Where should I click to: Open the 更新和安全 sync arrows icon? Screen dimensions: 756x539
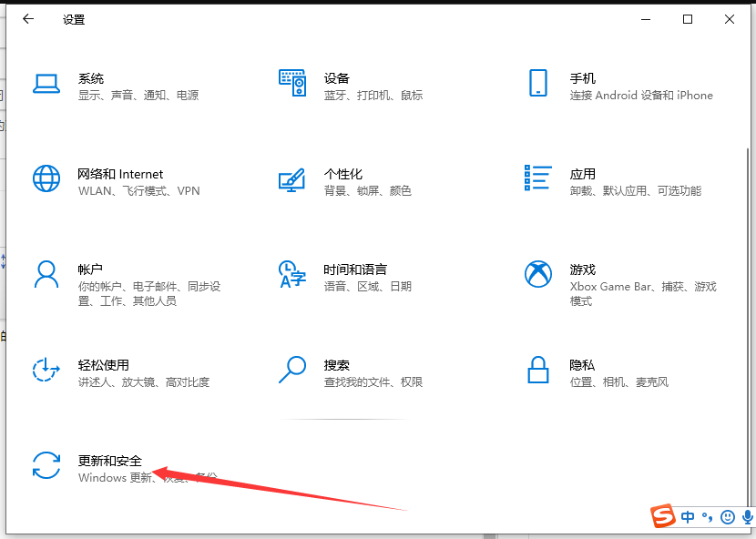click(46, 465)
